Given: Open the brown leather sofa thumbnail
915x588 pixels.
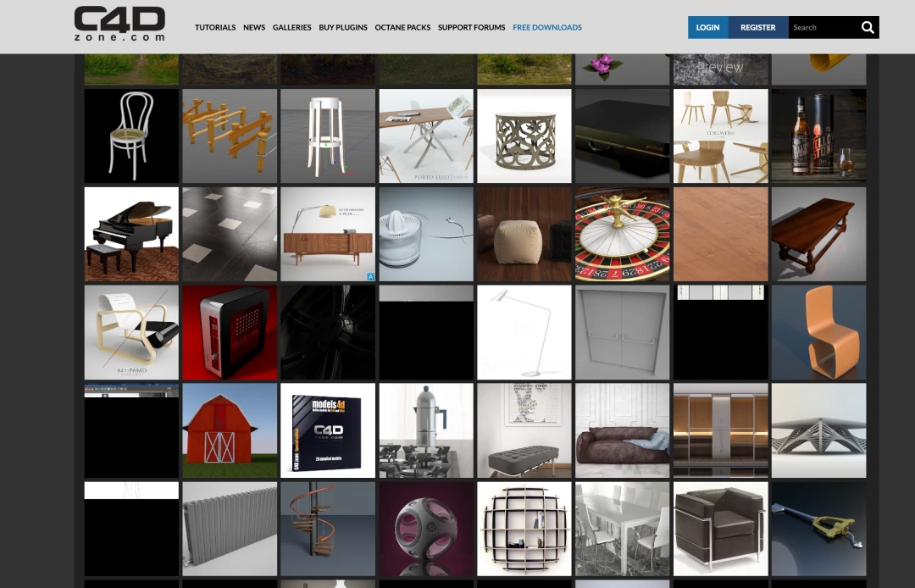Looking at the screenshot, I should [x=623, y=430].
